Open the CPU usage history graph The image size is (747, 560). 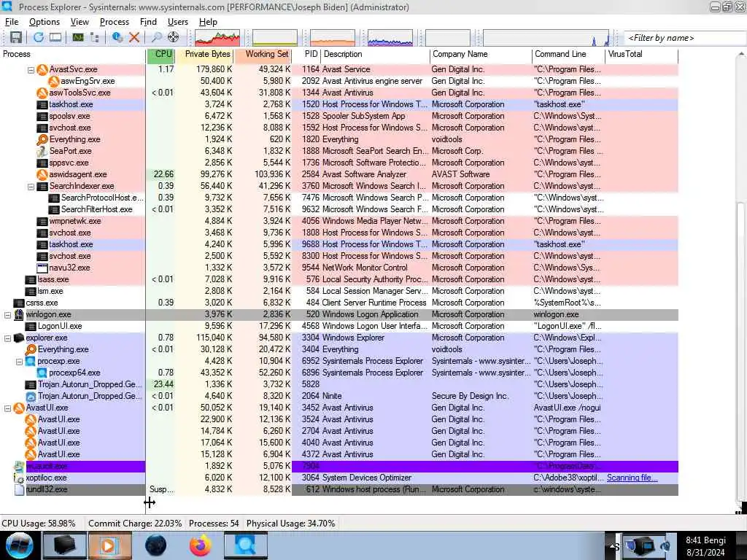217,38
